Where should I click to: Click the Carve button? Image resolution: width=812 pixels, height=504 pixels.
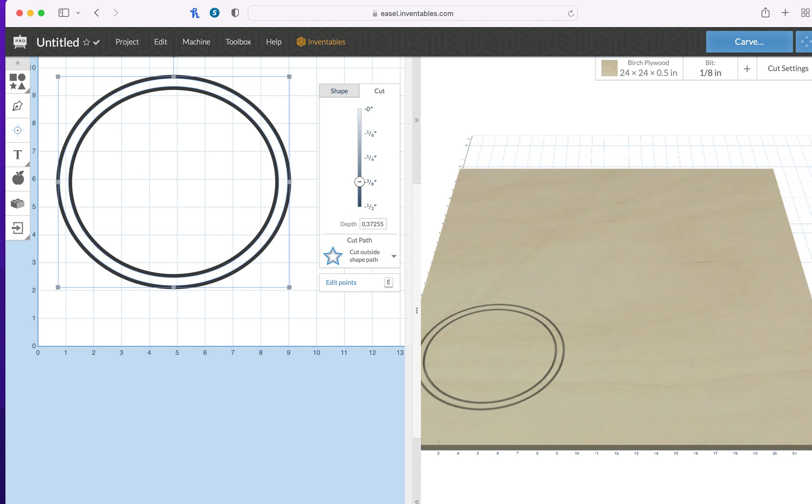coord(749,42)
